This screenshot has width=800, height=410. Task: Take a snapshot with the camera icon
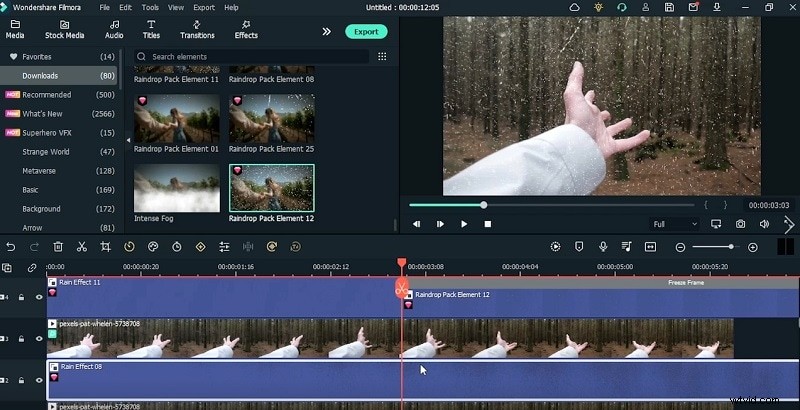click(740, 224)
